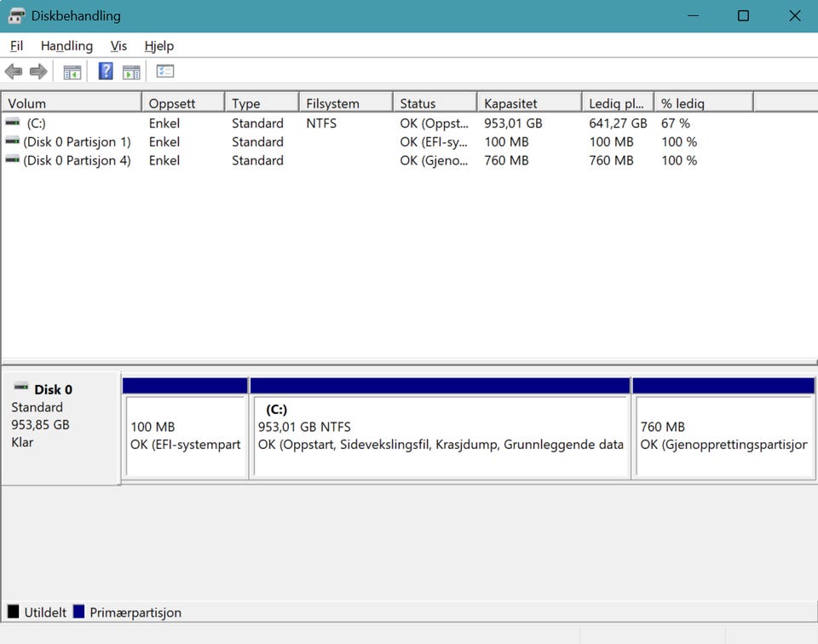Open Help via the blue question mark icon
This screenshot has width=818, height=644.
106,72
